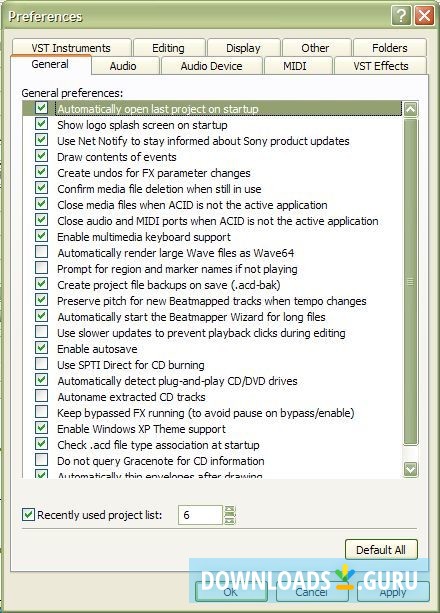Disable Enable autosave option
This screenshot has height=613, width=440.
click(x=41, y=348)
